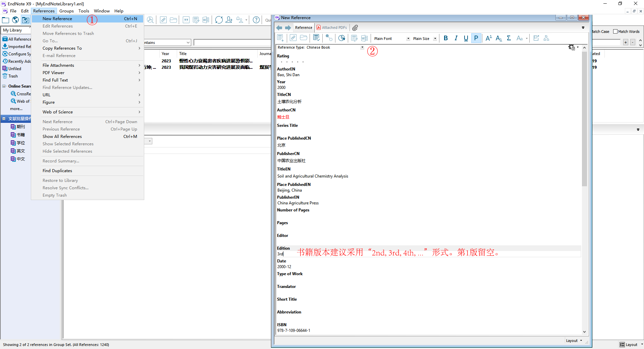Open Layout dropdown in New Reference window
644x349 pixels.
point(574,341)
